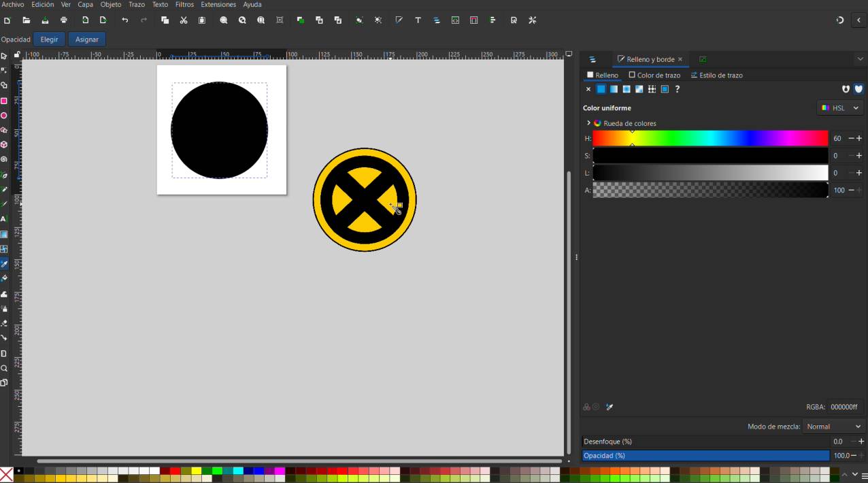Open the Edición menu

[x=42, y=5]
